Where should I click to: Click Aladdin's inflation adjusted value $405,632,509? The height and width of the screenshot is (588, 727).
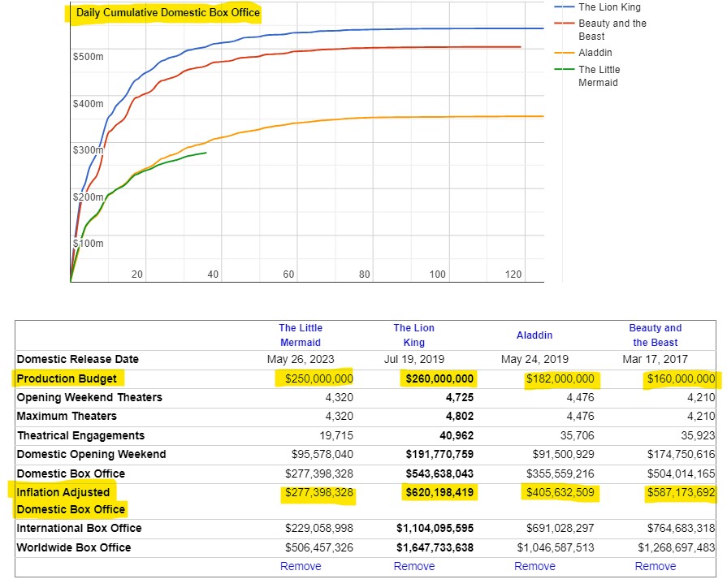tap(560, 492)
